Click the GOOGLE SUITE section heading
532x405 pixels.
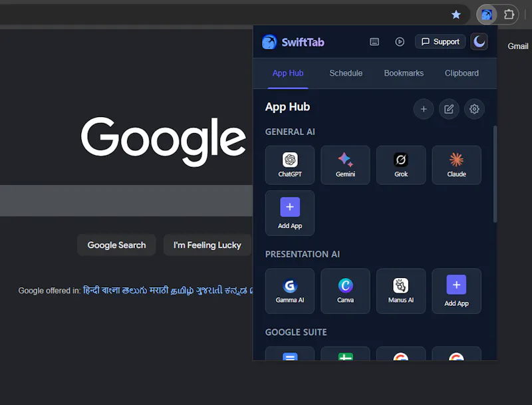[x=296, y=332]
